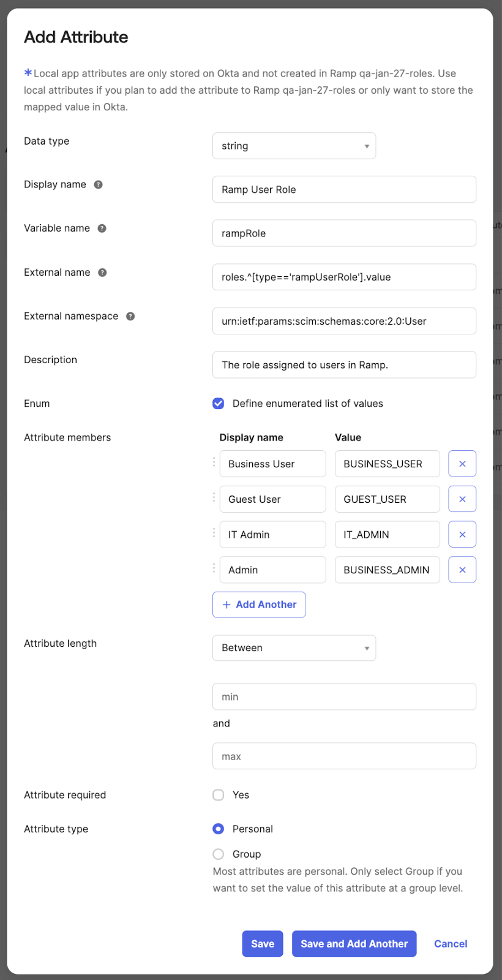Click the max length input field
Screen dimensions: 502x980
(344, 756)
